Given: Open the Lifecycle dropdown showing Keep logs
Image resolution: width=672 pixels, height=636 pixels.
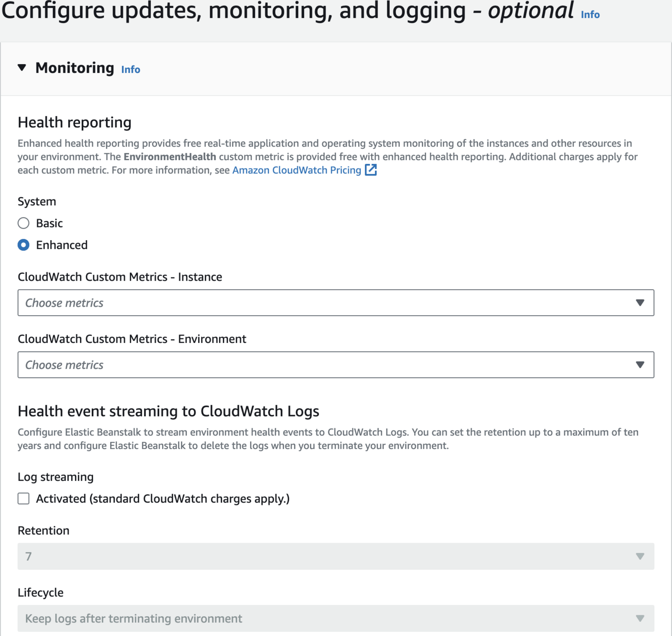Looking at the screenshot, I should click(330, 619).
